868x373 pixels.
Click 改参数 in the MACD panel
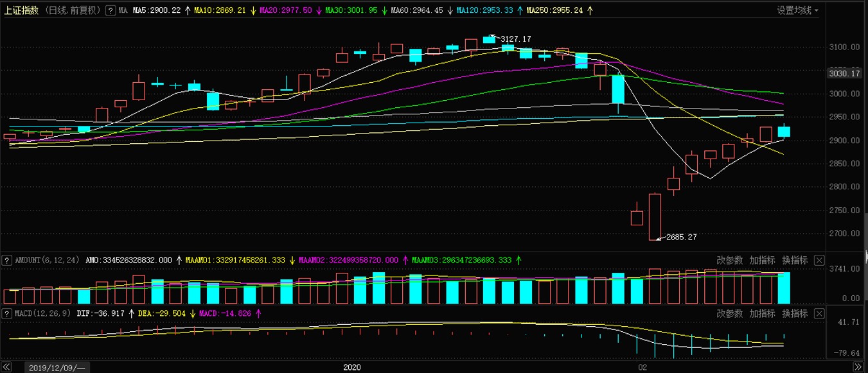tap(729, 313)
